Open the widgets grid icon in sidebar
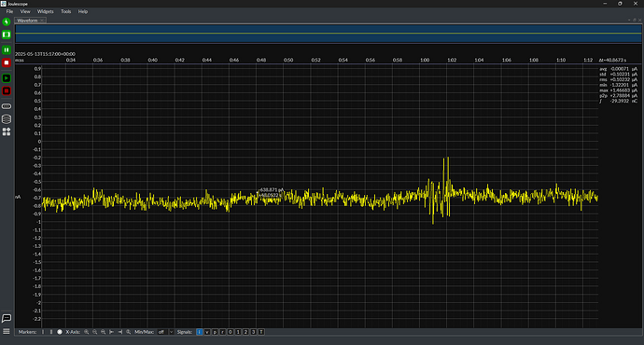644x345 pixels. [x=7, y=131]
